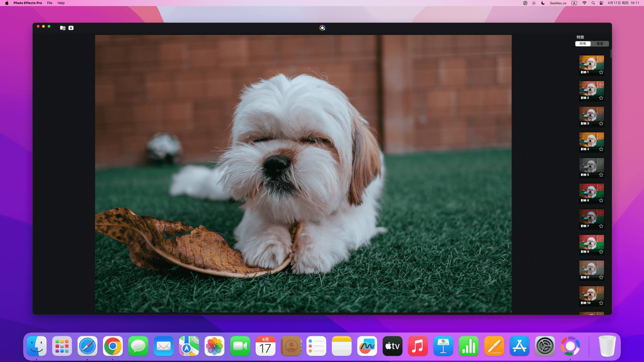Switch to the 喜爱 favorites tab
The width and height of the screenshot is (644, 362).
[x=600, y=44]
